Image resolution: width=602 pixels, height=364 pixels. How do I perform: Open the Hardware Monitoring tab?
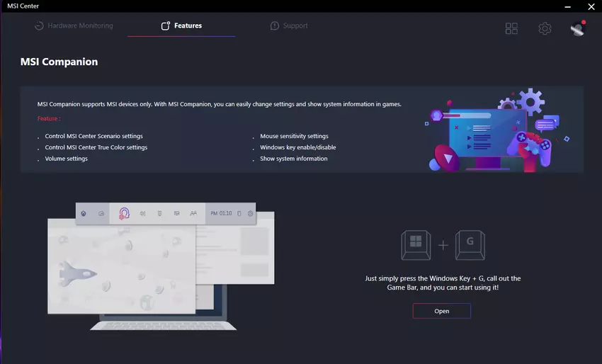tap(74, 26)
